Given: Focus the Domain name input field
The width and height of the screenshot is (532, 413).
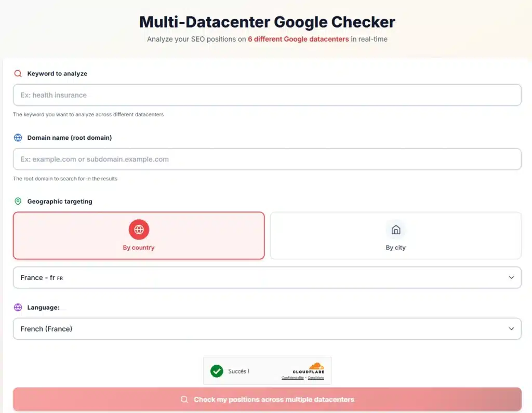Looking at the screenshot, I should 267,159.
